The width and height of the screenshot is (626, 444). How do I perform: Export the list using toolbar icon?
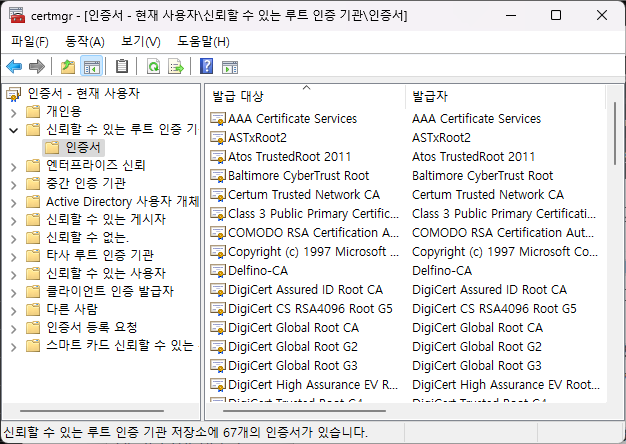click(x=176, y=66)
